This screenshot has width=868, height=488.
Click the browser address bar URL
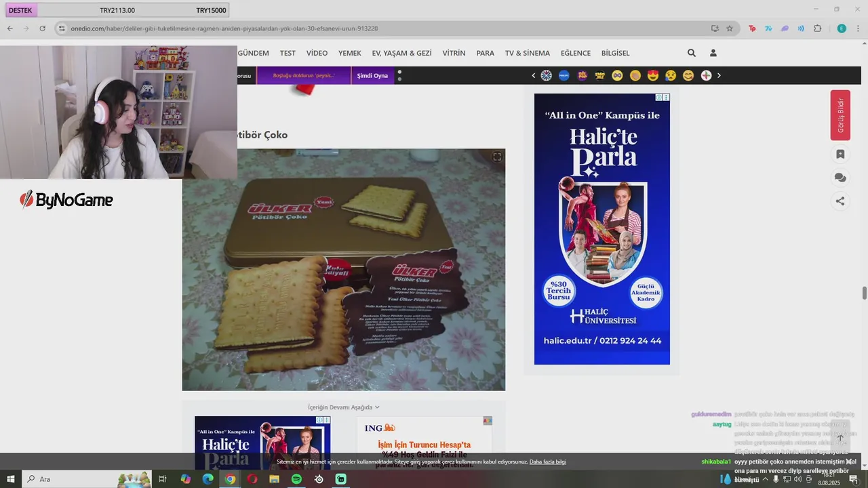coord(224,28)
